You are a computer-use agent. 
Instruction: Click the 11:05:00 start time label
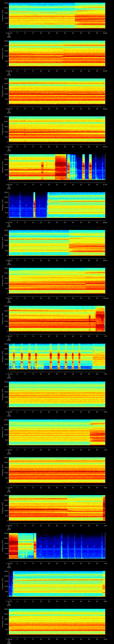[x=9, y=525]
